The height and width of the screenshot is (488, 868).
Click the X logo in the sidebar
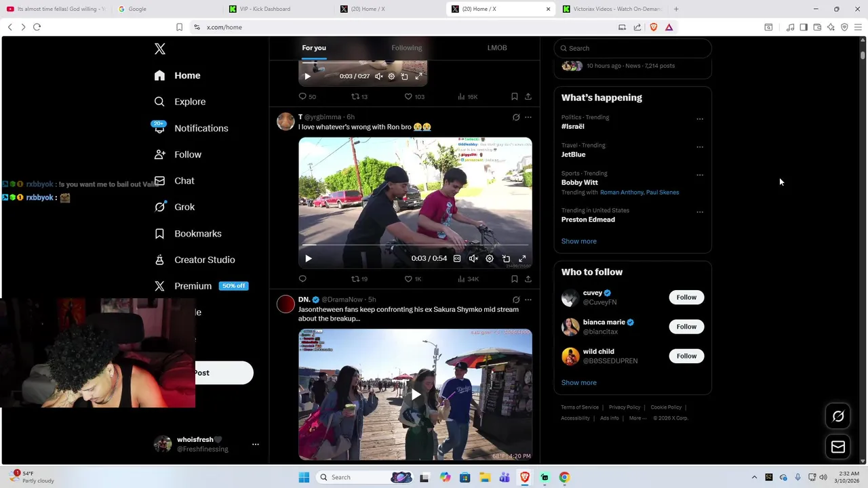160,49
